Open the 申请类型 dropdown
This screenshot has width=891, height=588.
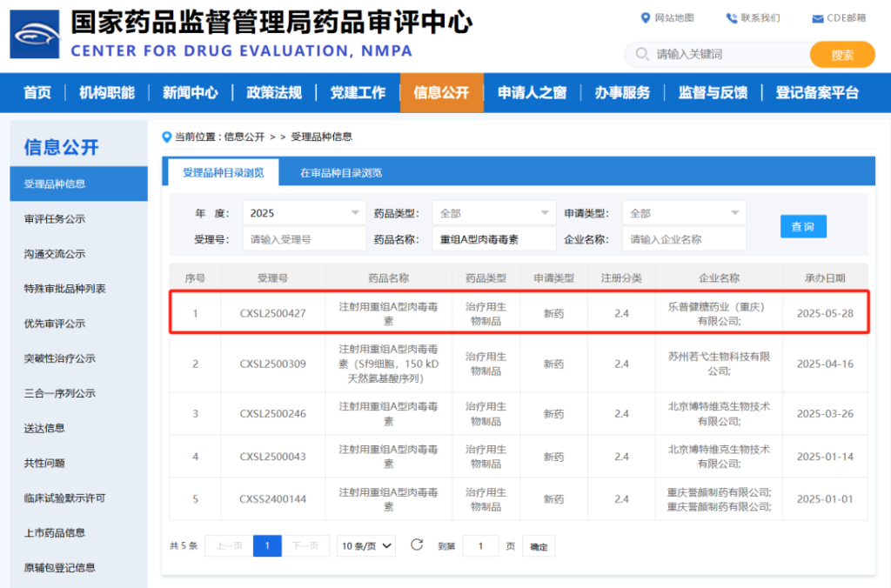(x=684, y=213)
